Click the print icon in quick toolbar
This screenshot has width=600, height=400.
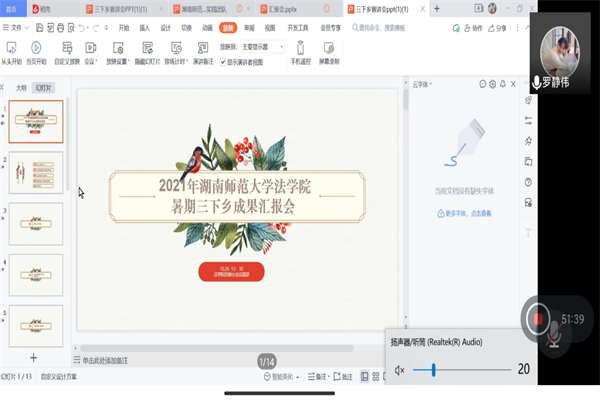pyautogui.click(x=60, y=28)
